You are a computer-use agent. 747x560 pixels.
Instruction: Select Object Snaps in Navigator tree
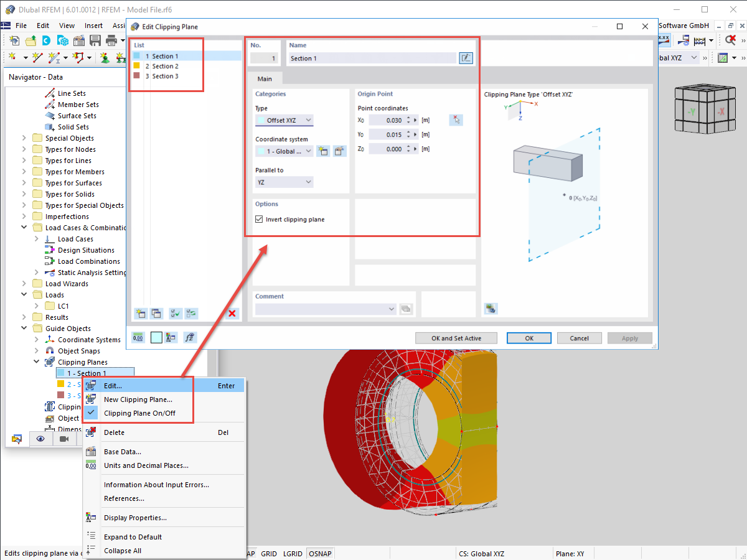pos(78,351)
